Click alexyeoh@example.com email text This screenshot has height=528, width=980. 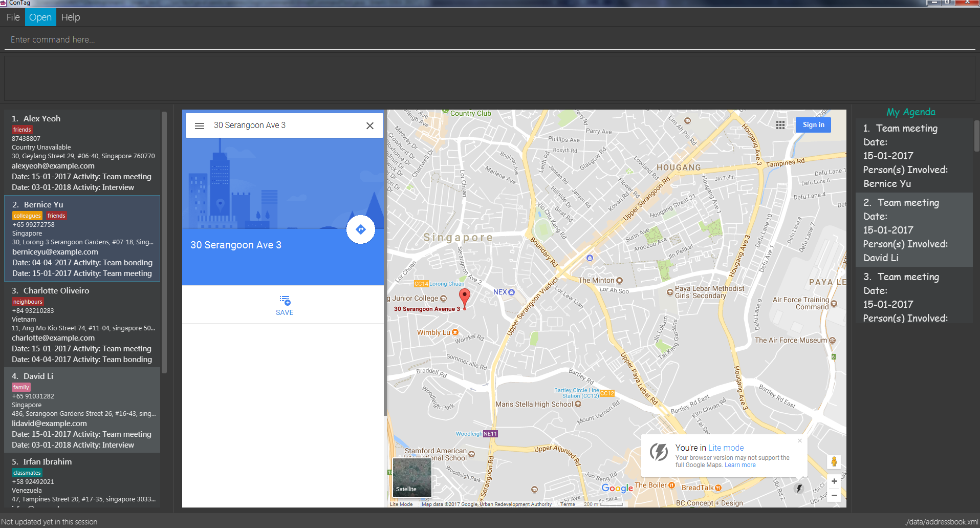point(53,166)
